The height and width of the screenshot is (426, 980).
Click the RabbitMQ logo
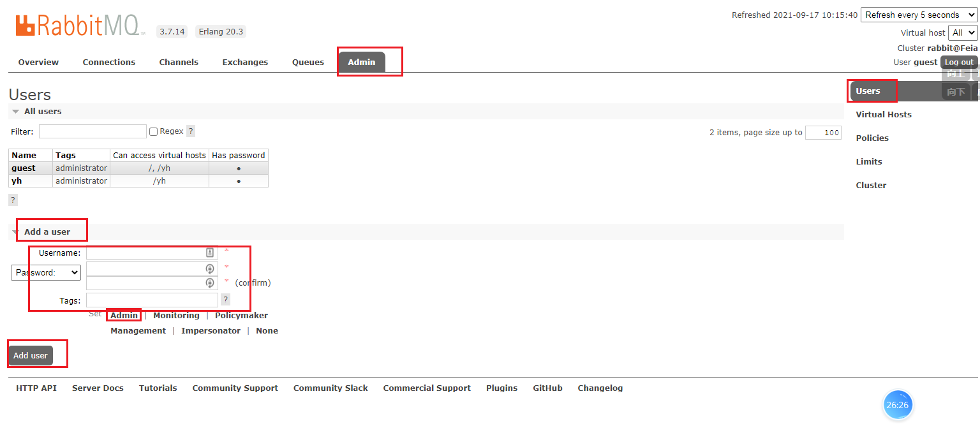80,26
